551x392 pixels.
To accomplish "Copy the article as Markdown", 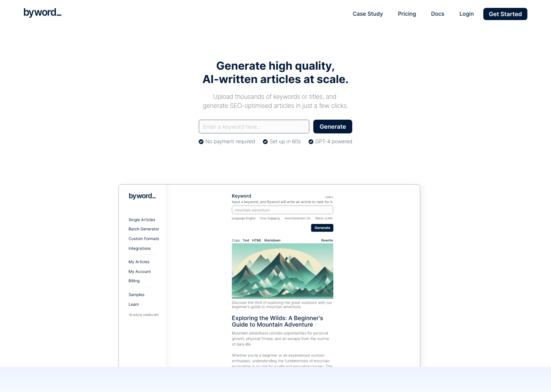I will click(x=272, y=240).
